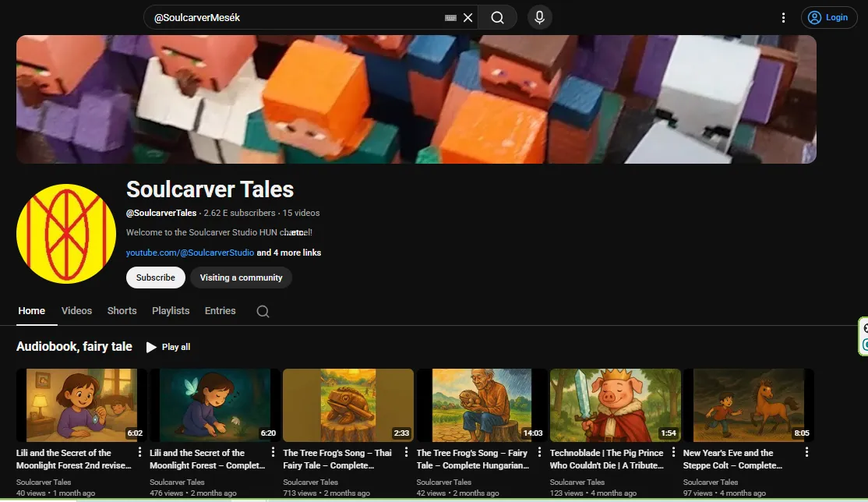Search within channel magnifier icon

[x=263, y=311]
